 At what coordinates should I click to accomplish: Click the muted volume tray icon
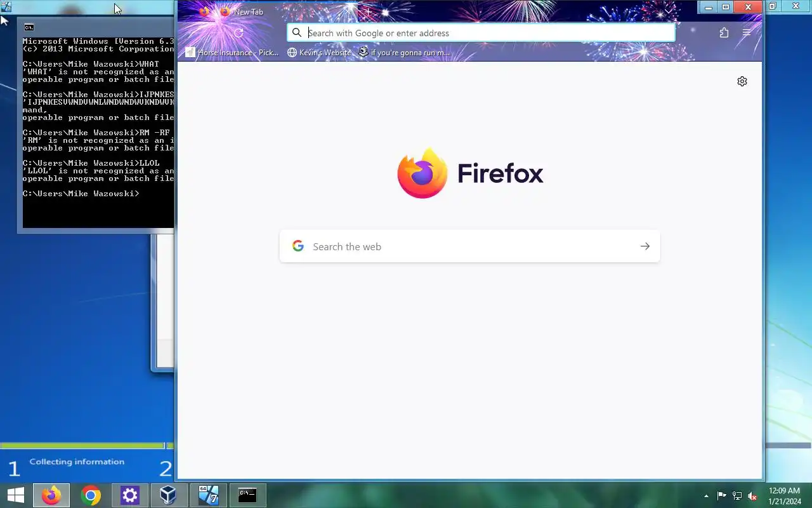click(x=752, y=496)
